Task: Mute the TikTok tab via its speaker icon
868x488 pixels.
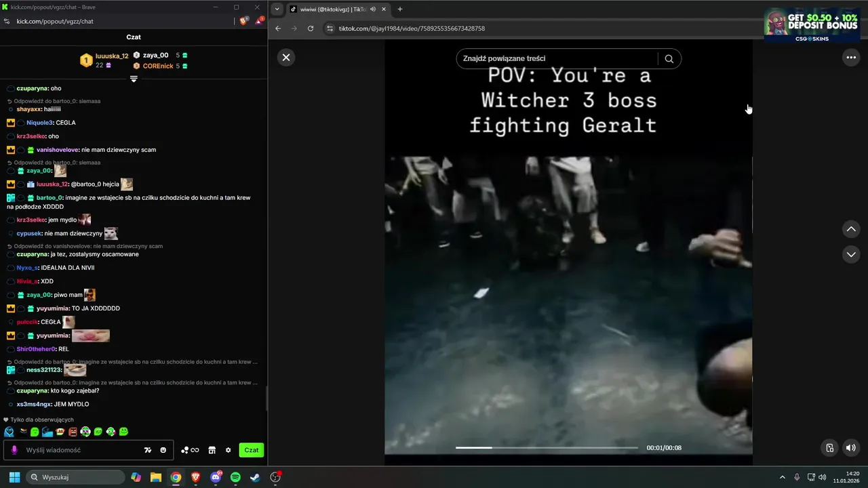Action: coord(373,9)
